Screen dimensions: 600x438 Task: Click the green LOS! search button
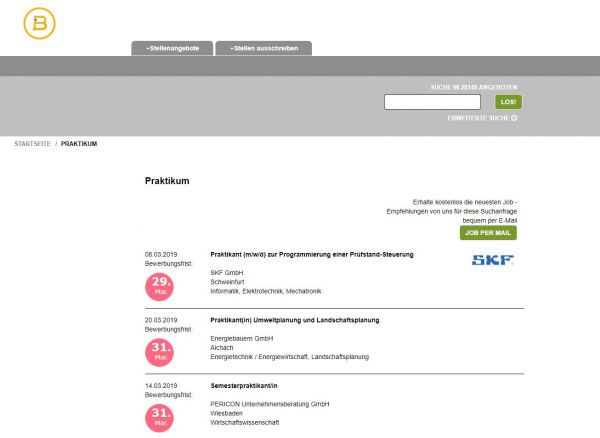(508, 102)
